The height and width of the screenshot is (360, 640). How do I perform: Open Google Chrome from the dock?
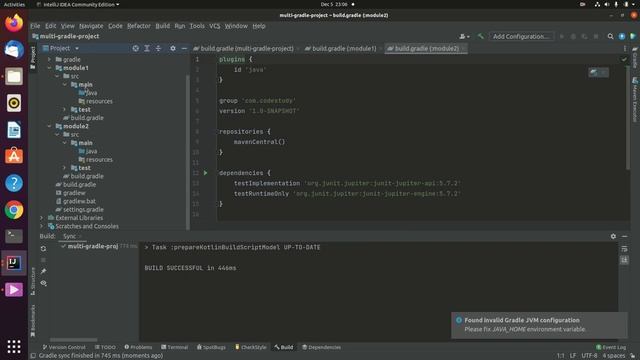click(14, 210)
